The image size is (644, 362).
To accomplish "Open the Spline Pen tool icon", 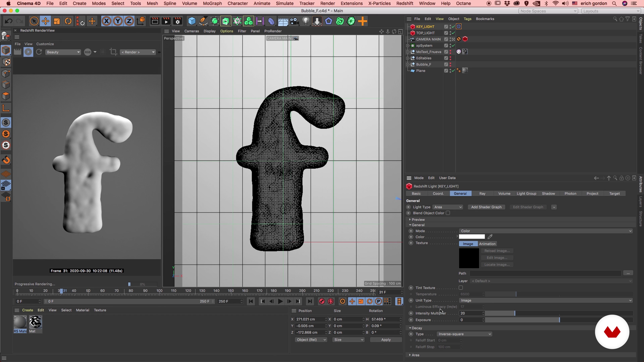I will point(203,21).
